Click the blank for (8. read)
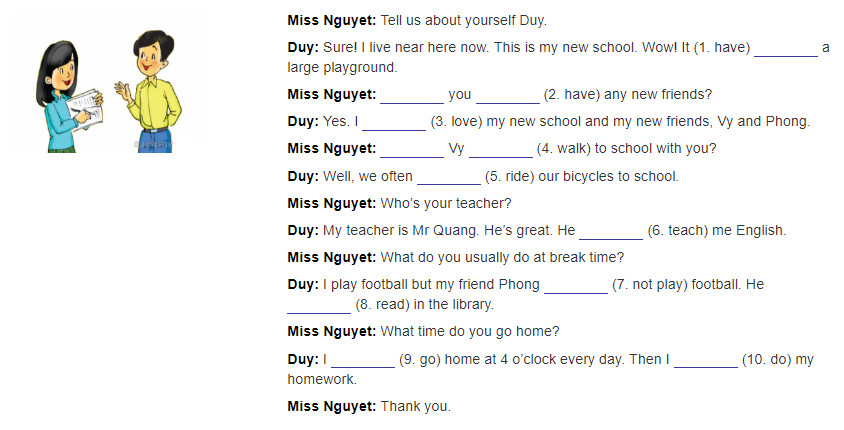The height and width of the screenshot is (430, 844). [319, 305]
